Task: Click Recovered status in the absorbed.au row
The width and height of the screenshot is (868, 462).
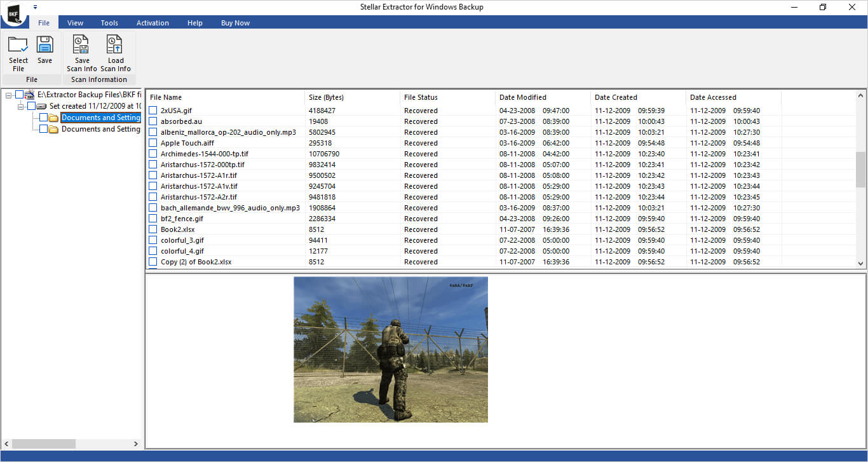Action: pos(421,121)
